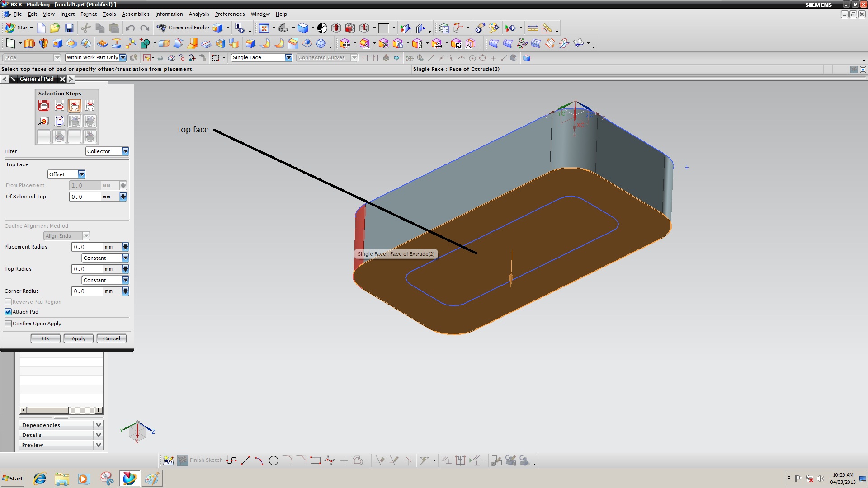Select the Rectangle sketch tool
868x488 pixels.
pos(316,460)
